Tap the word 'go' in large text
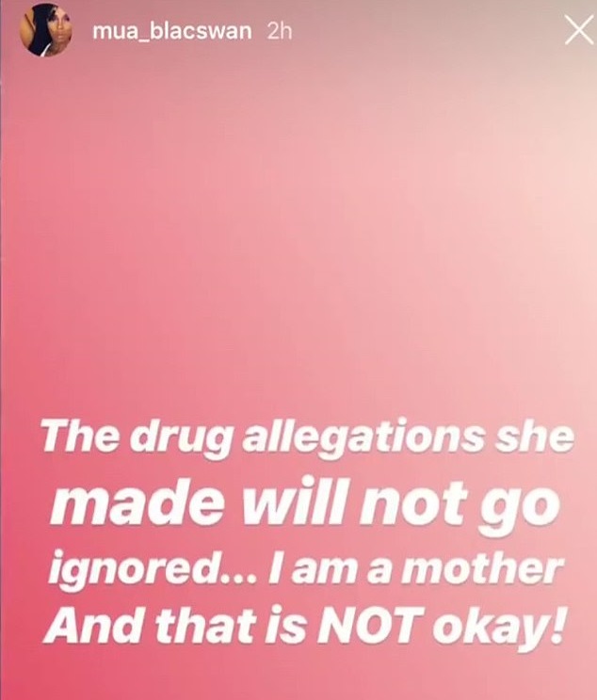This screenshot has width=597, height=700. click(x=519, y=511)
